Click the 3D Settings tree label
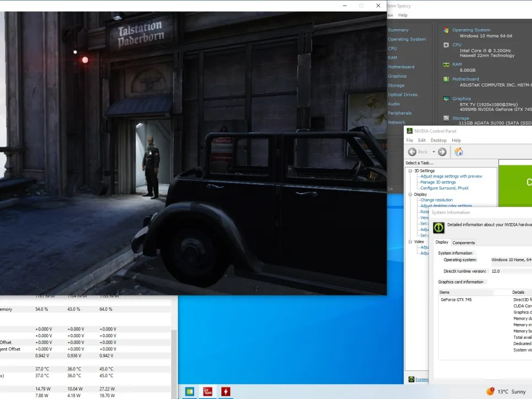 coord(424,171)
